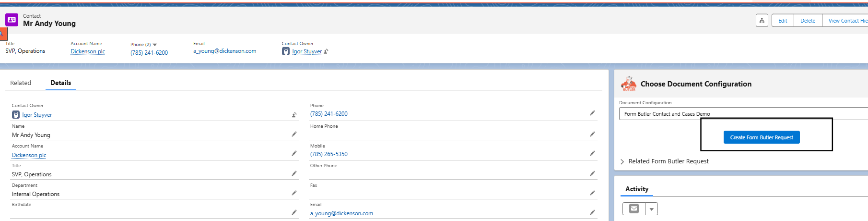Click the change owner icon in Details
The width and height of the screenshot is (868, 221).
pos(294,115)
